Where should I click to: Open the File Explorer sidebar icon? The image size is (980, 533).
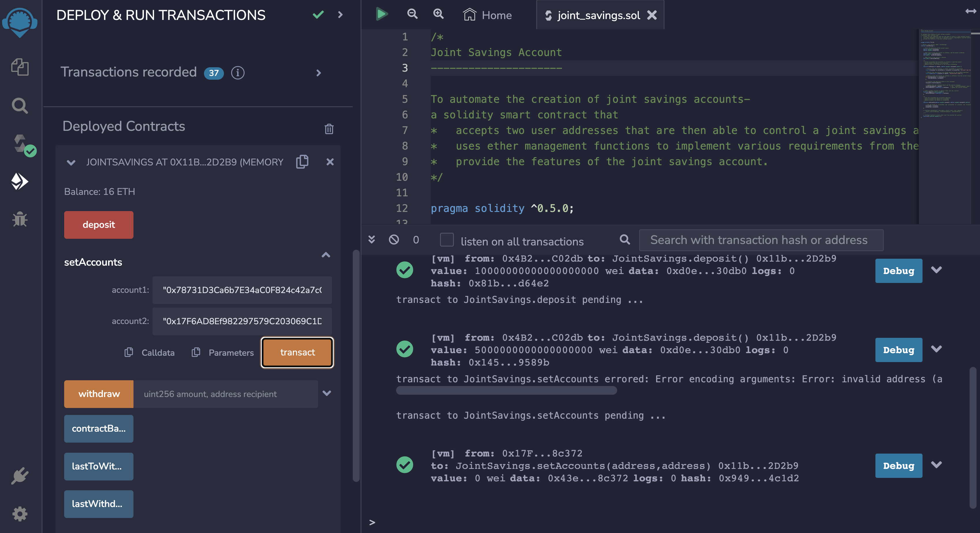coord(20,67)
